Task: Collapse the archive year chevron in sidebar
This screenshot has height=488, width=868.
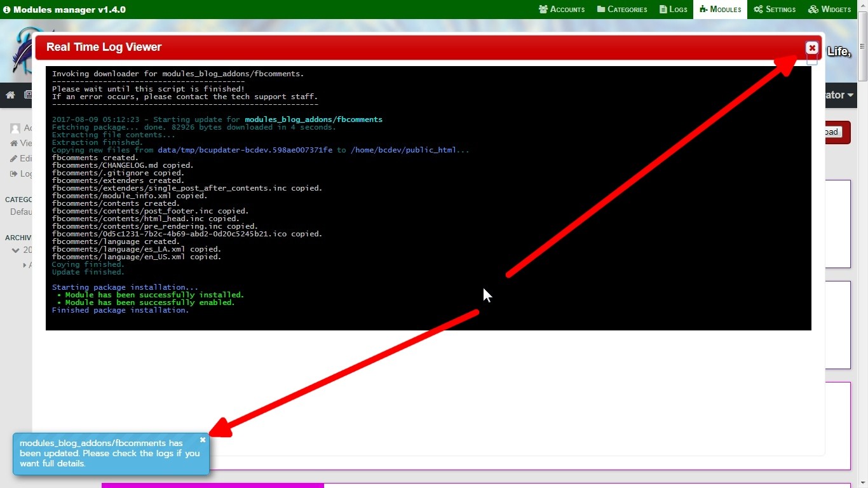Action: [16, 250]
